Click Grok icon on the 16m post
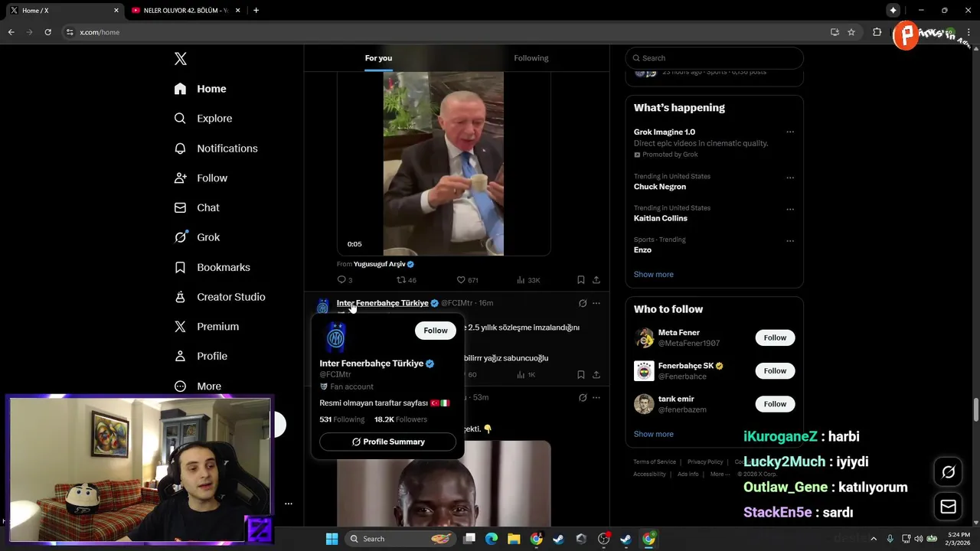The image size is (980, 551). [x=583, y=303]
